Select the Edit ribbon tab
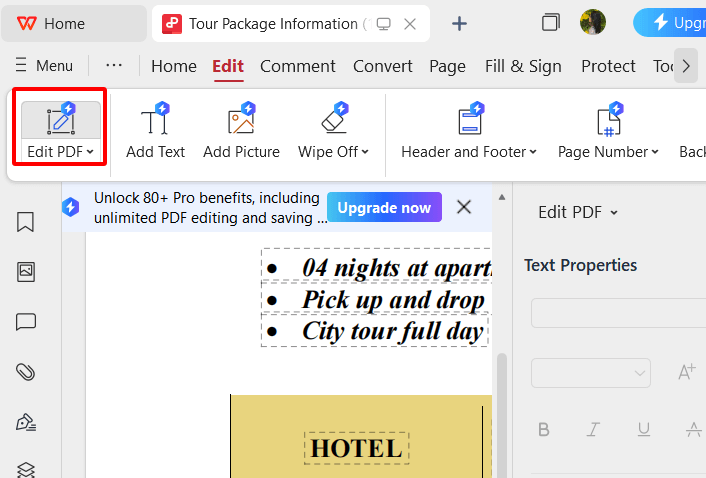 point(228,66)
